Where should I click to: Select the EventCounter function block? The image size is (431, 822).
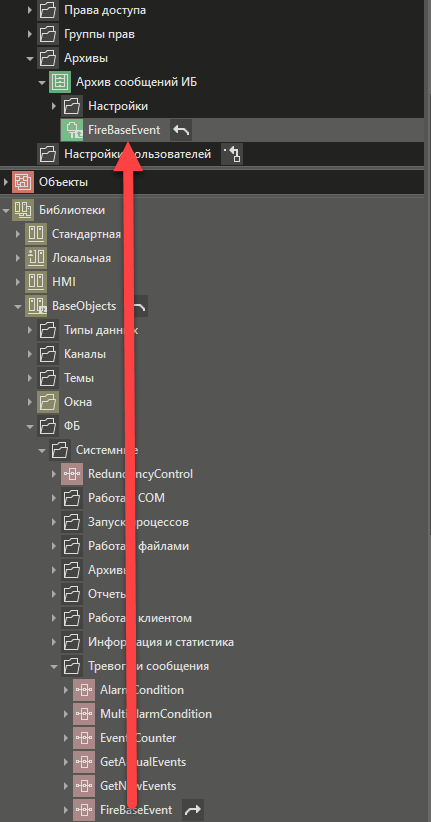click(x=138, y=738)
